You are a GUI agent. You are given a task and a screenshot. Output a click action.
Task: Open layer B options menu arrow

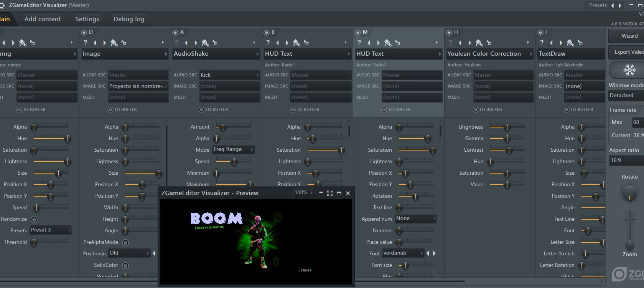[345, 43]
